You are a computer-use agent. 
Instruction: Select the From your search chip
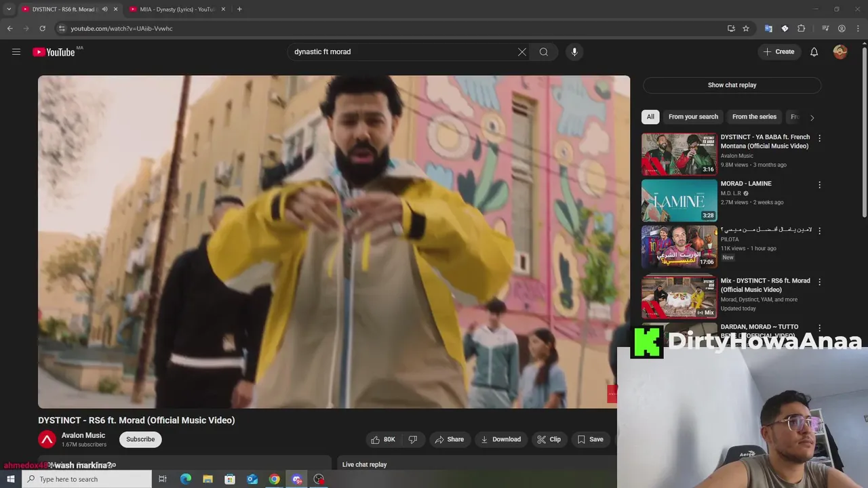tap(693, 117)
